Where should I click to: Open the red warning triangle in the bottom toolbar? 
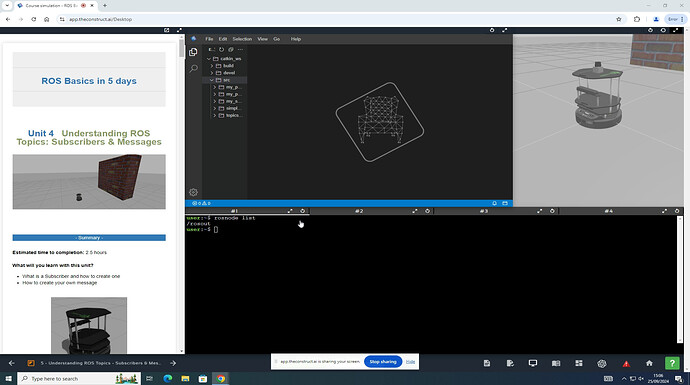tap(626, 363)
